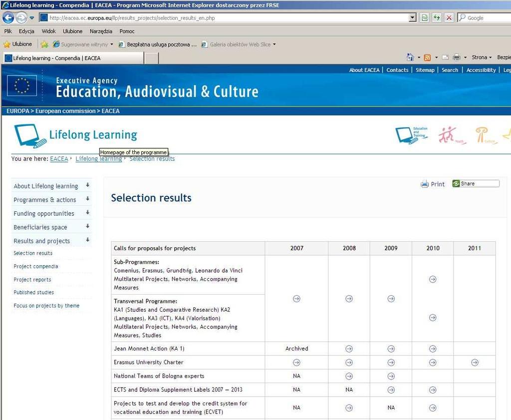Viewport: 511px width, 420px height.
Task: Open the recent pages dropdown next to Forward
Action: tap(32, 18)
